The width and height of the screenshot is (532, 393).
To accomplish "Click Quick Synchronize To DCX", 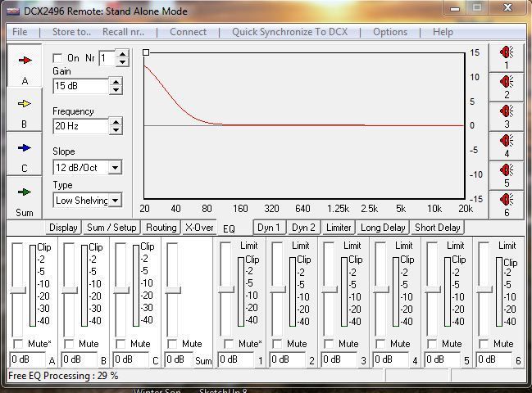I will (x=289, y=32).
